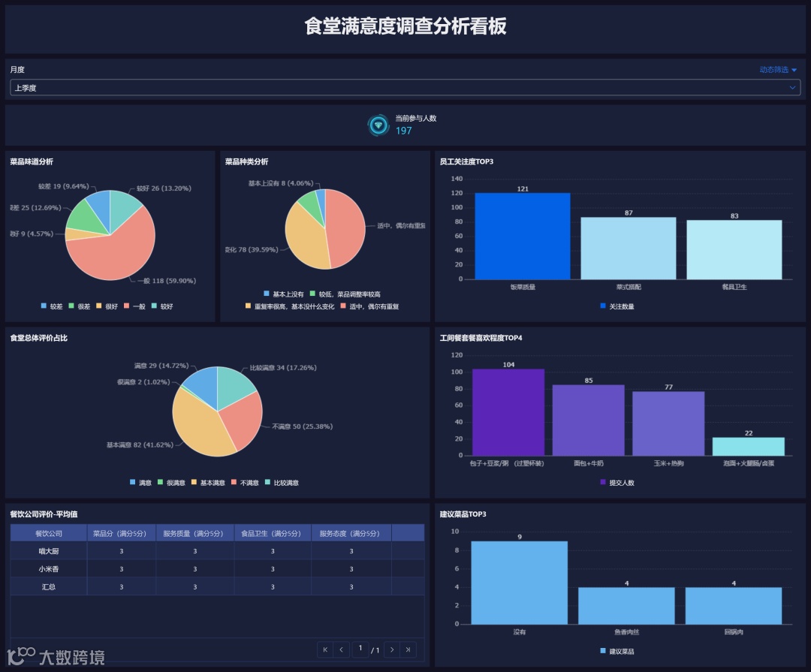Click the 菜式搭配 bar with value 87
Image resolution: width=811 pixels, height=672 pixels.
(629, 249)
